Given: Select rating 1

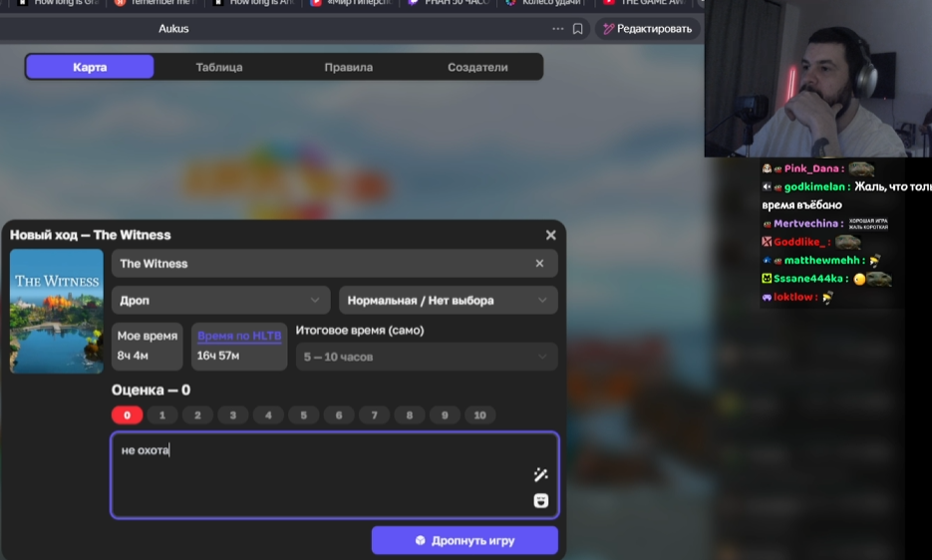Looking at the screenshot, I should [x=162, y=415].
